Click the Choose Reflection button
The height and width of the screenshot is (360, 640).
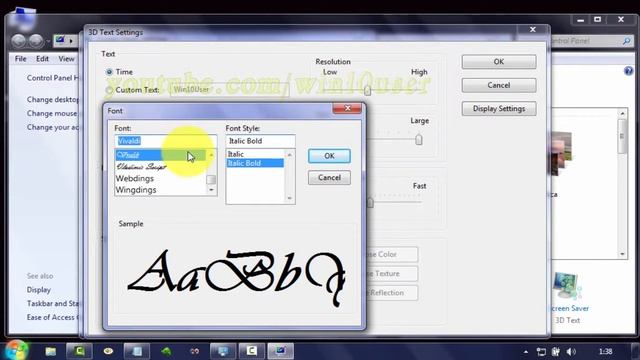click(392, 293)
